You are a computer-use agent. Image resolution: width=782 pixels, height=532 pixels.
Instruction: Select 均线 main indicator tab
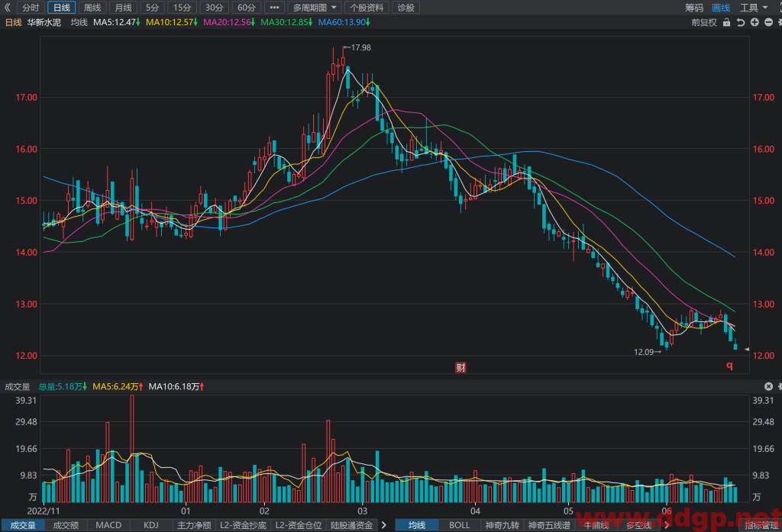[417, 525]
